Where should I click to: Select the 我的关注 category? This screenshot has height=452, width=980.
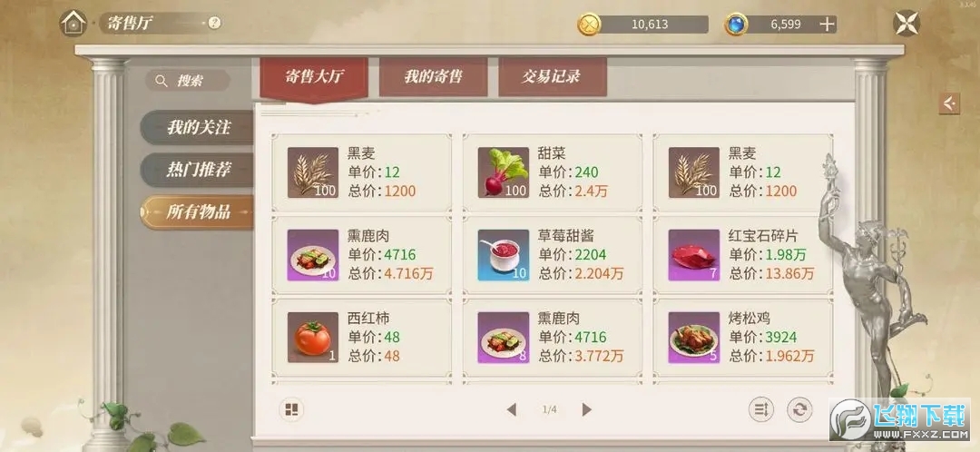[x=198, y=128]
